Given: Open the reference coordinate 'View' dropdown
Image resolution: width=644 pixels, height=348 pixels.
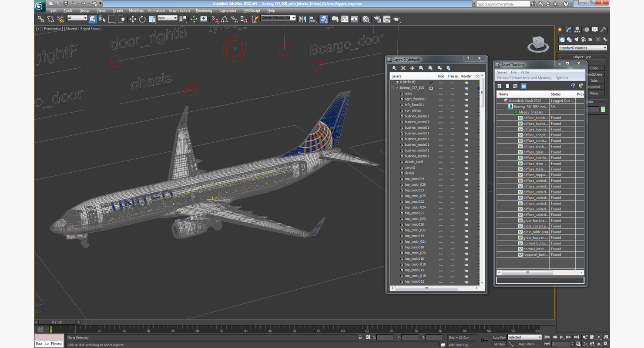Looking at the screenshot, I should [x=167, y=18].
